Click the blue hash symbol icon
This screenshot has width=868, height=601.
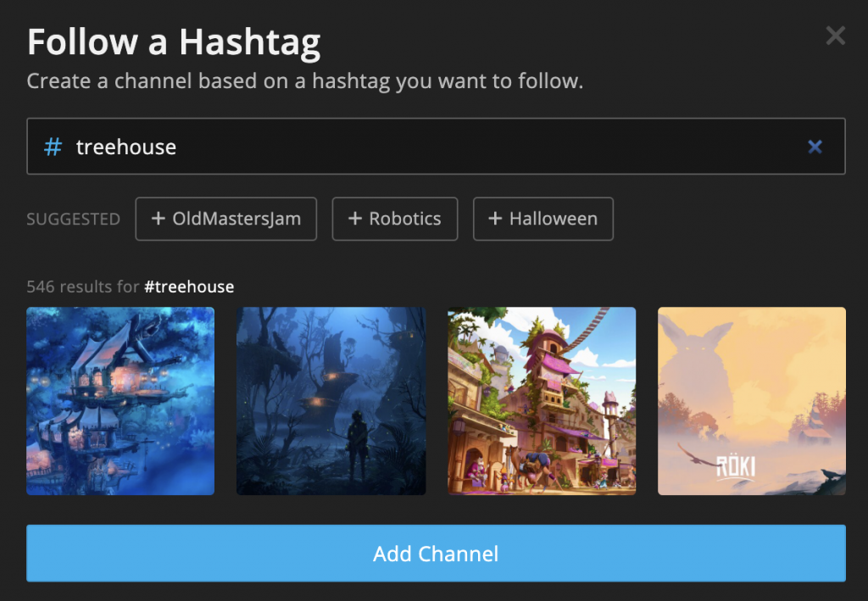pos(53,147)
